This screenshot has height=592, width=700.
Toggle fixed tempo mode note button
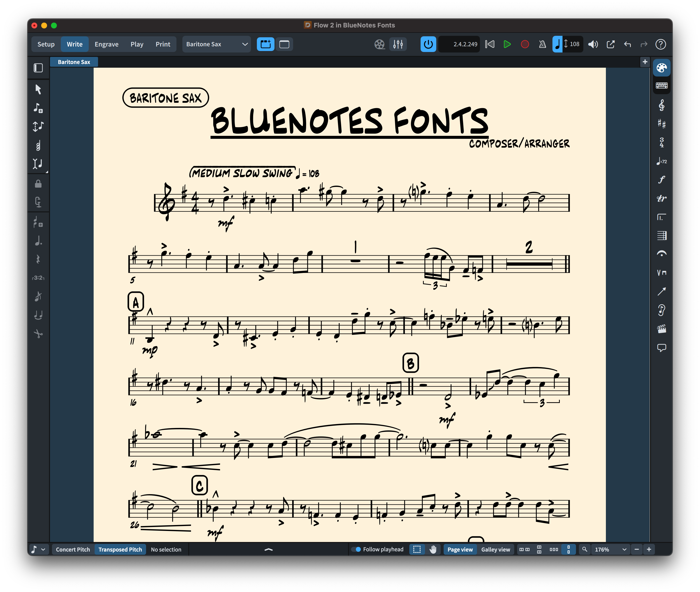click(x=557, y=44)
